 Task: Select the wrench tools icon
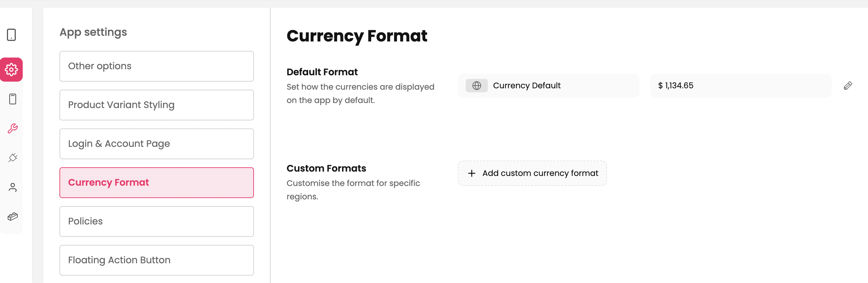pos(12,128)
